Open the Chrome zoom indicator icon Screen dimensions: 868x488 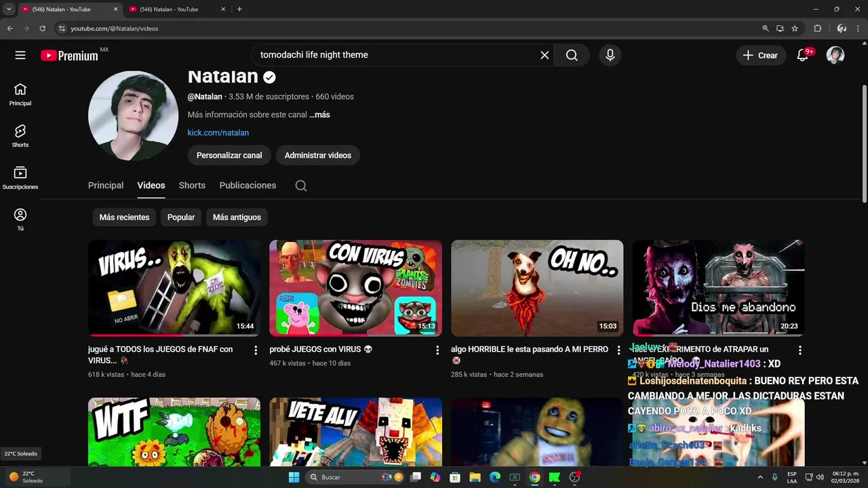(766, 28)
